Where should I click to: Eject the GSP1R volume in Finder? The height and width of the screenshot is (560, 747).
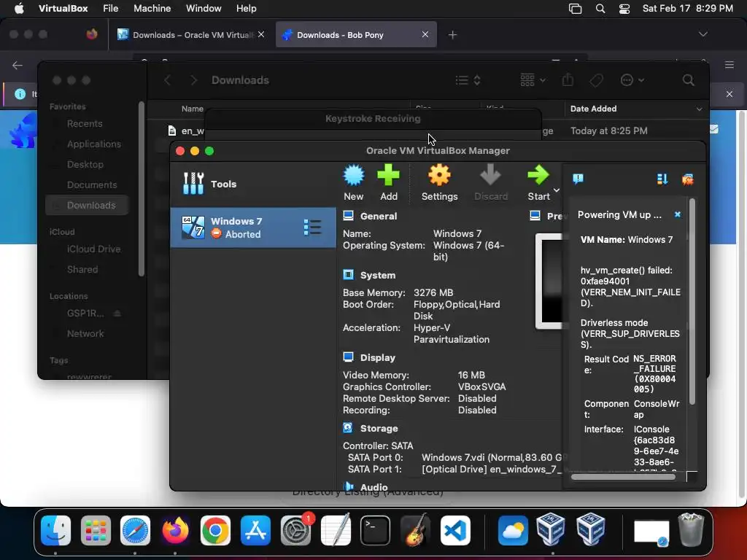tap(117, 314)
